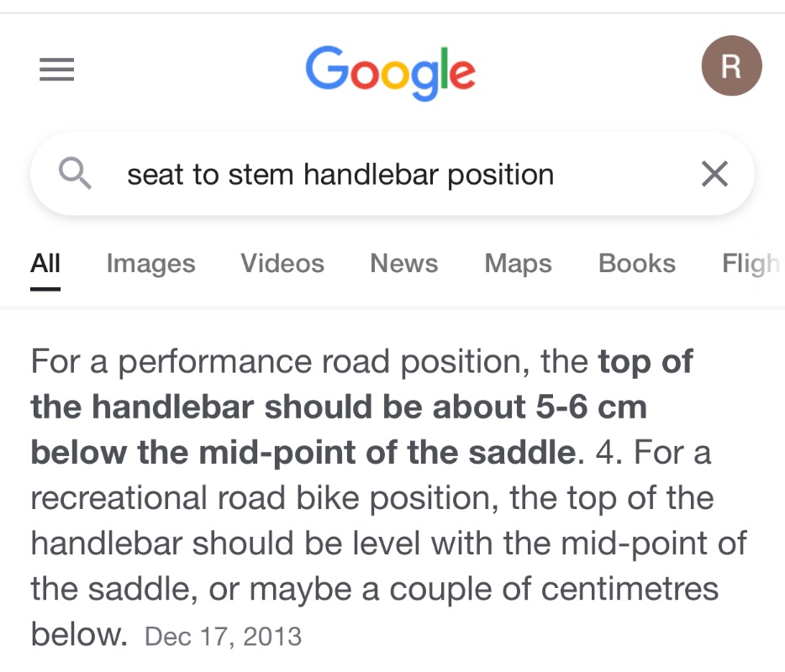Click the Google logo
This screenshot has height=672, width=785.
(x=390, y=72)
